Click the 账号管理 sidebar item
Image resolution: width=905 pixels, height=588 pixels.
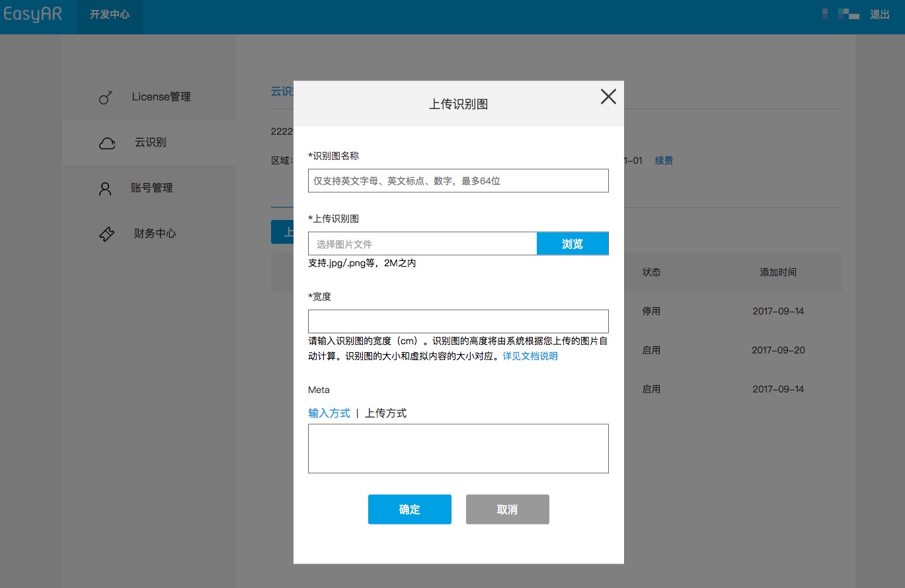tap(151, 188)
